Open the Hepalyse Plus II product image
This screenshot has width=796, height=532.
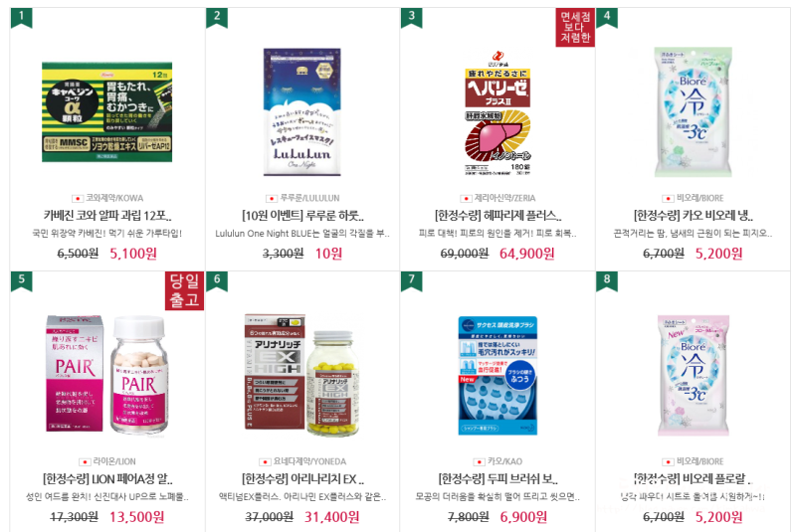tap(497, 112)
